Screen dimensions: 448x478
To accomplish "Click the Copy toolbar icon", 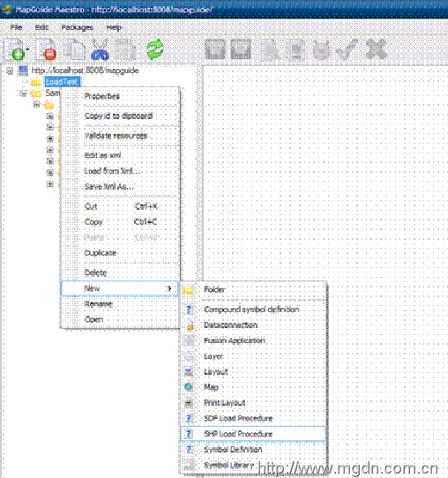I will point(74,49).
